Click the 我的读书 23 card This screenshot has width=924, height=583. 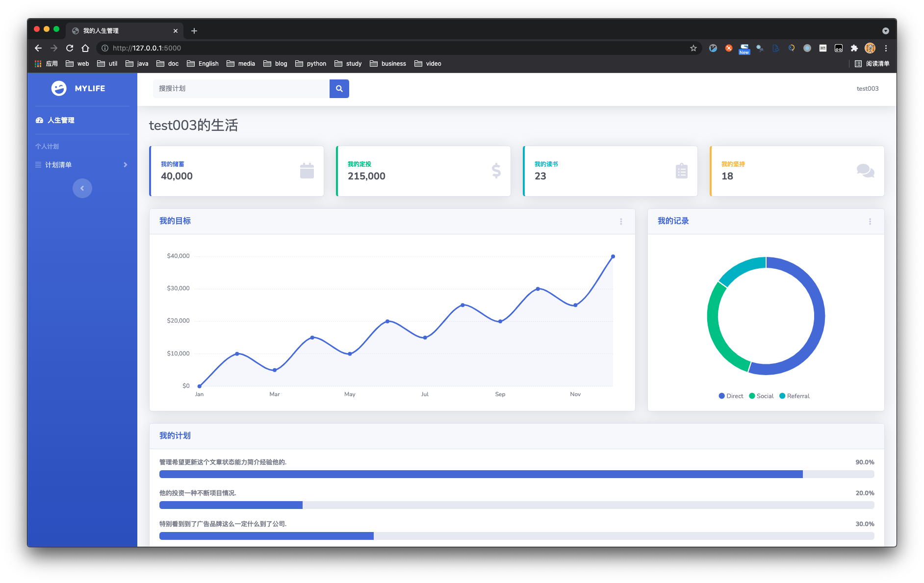(x=610, y=171)
